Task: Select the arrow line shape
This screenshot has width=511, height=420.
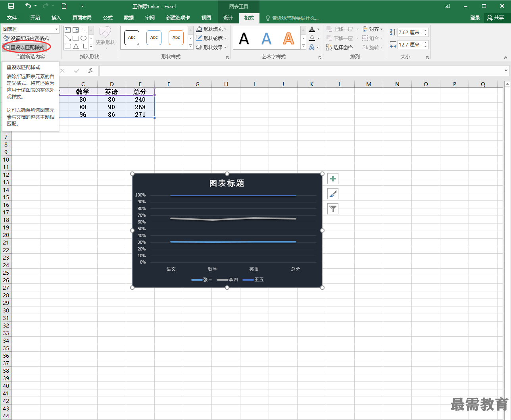Action: click(67, 38)
